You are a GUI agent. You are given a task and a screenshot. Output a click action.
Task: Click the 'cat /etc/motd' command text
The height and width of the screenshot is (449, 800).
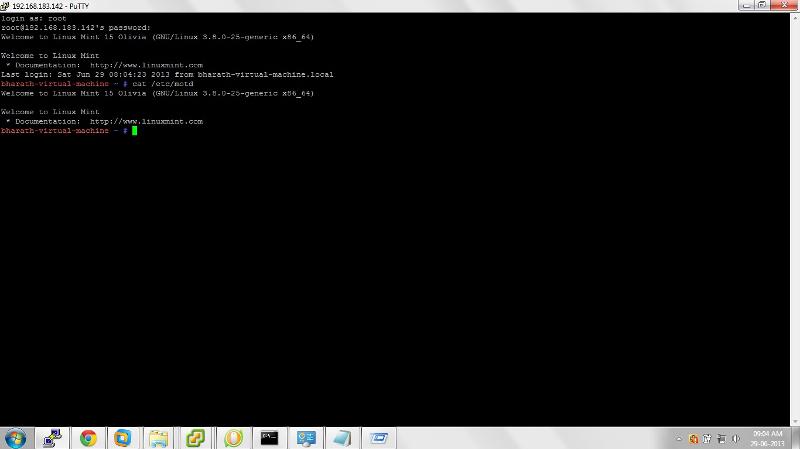pyautogui.click(x=163, y=84)
